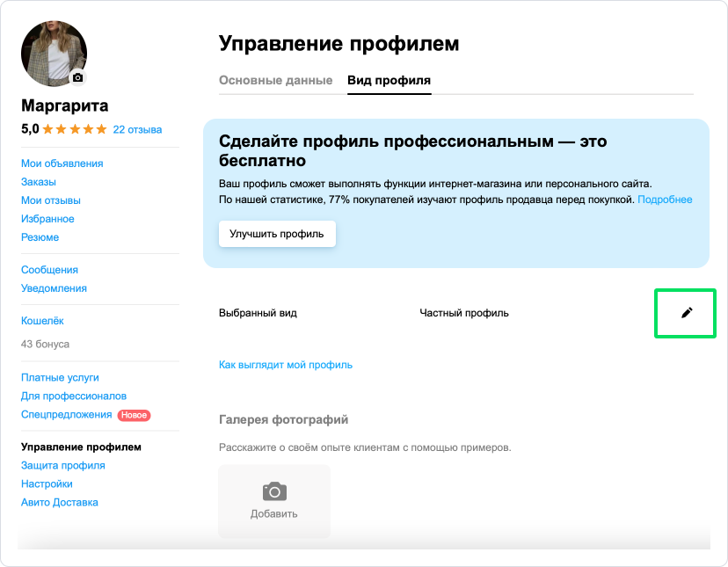Click the red Новое badge

[135, 415]
